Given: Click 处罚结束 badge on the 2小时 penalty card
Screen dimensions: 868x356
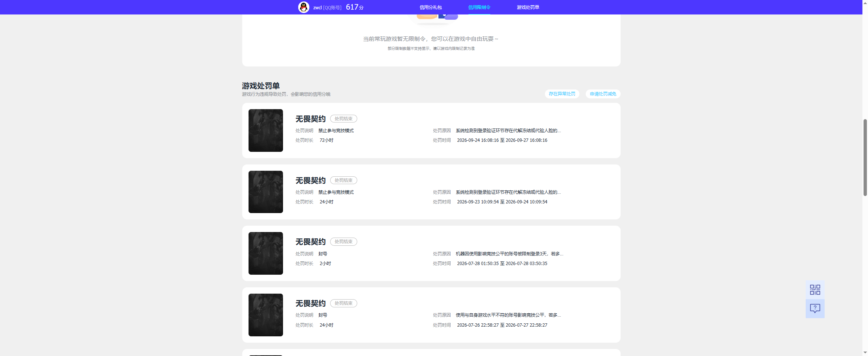Looking at the screenshot, I should [x=343, y=242].
